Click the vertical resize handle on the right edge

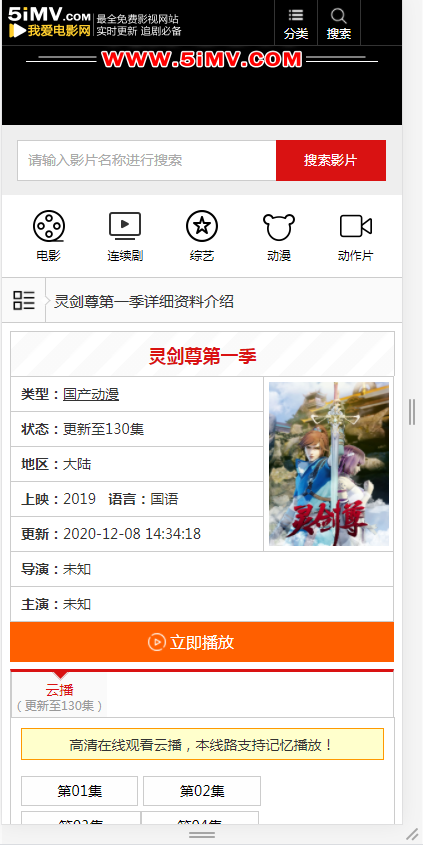point(412,412)
